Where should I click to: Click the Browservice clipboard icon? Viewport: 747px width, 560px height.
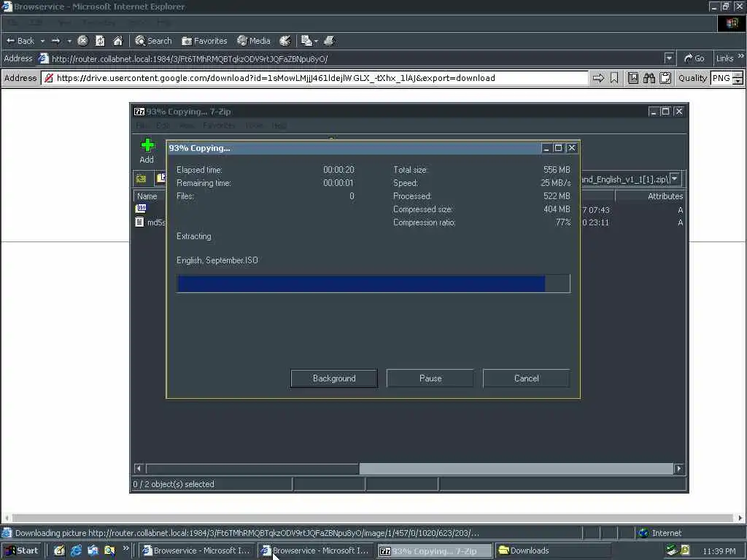(665, 78)
